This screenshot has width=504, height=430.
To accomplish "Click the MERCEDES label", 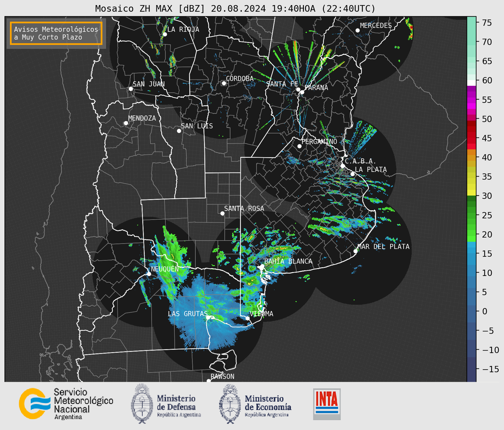I will (376, 26).
